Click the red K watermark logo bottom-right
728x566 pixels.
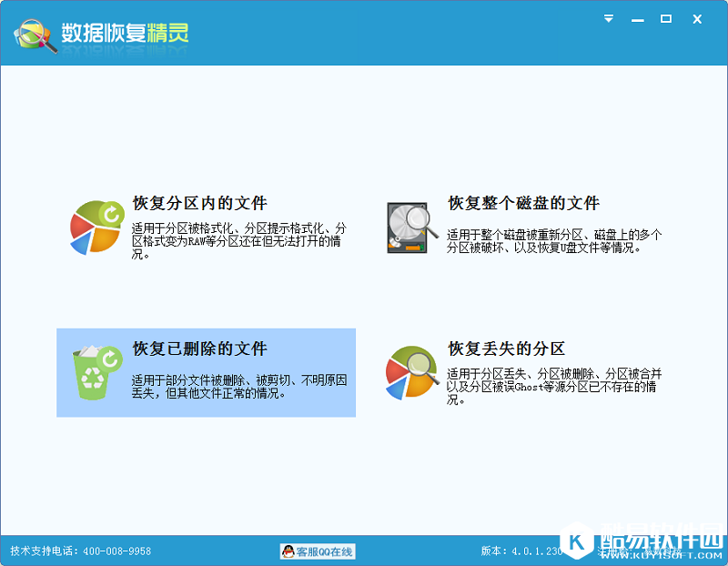[x=575, y=541]
